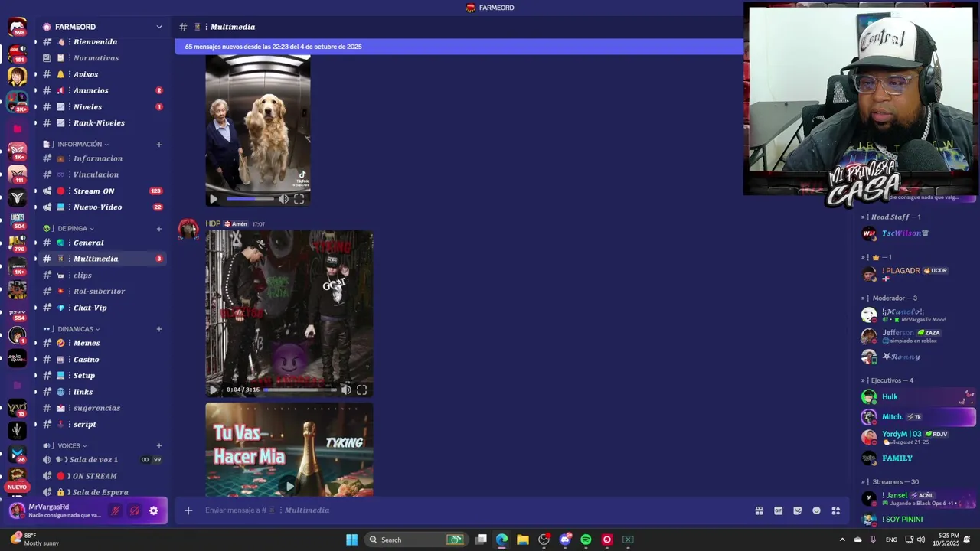Mute the golden retriever video volume

[283, 199]
